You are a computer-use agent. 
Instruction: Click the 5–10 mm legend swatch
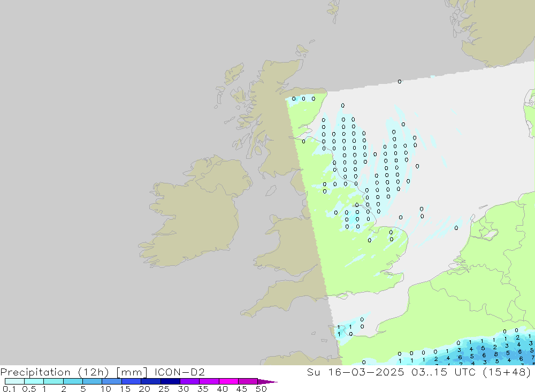click(93, 381)
